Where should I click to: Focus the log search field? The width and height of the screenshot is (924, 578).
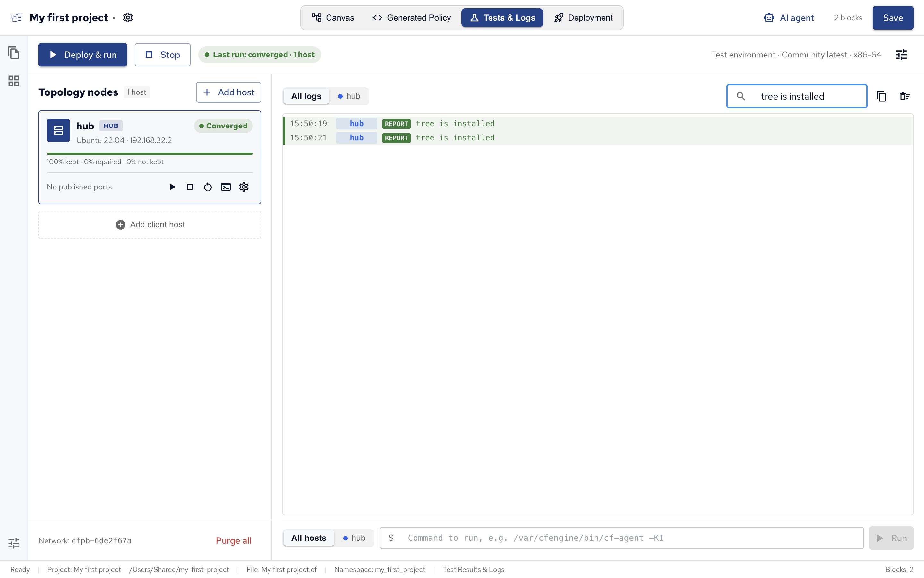pos(797,96)
